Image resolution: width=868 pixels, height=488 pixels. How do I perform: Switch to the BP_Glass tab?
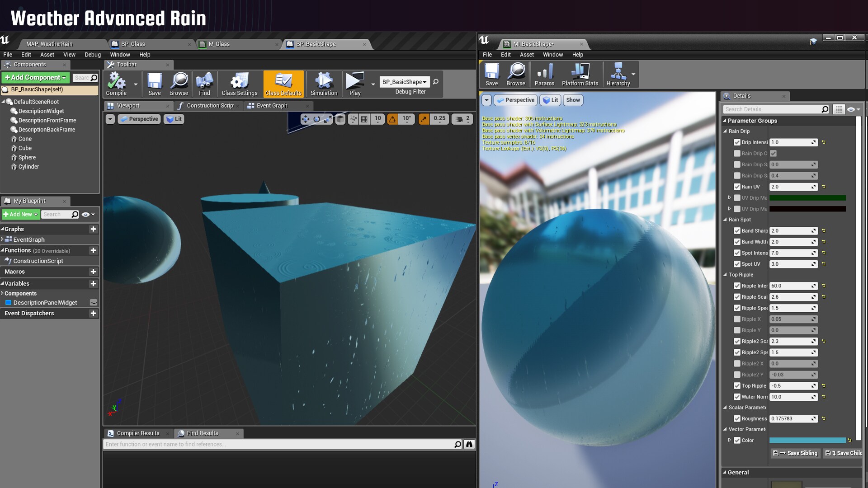click(x=132, y=44)
